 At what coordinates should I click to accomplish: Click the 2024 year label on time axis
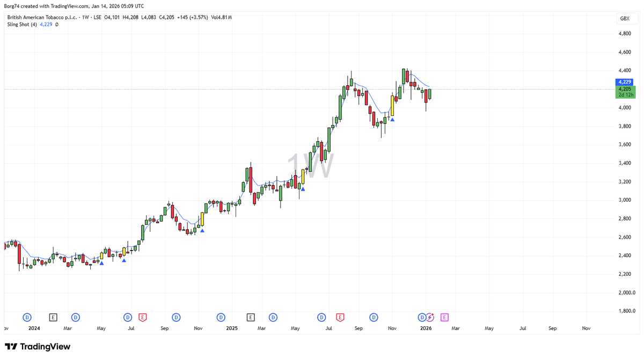click(34, 328)
